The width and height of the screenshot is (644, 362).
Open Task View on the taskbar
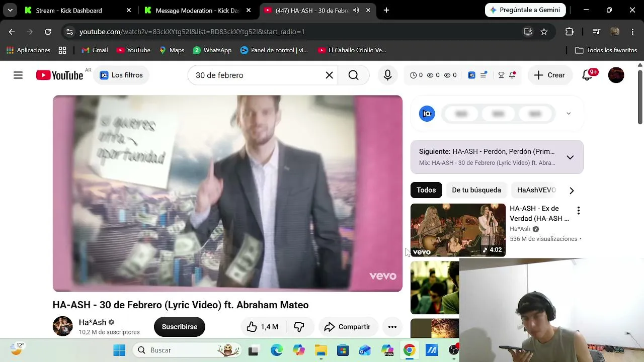tap(253, 350)
